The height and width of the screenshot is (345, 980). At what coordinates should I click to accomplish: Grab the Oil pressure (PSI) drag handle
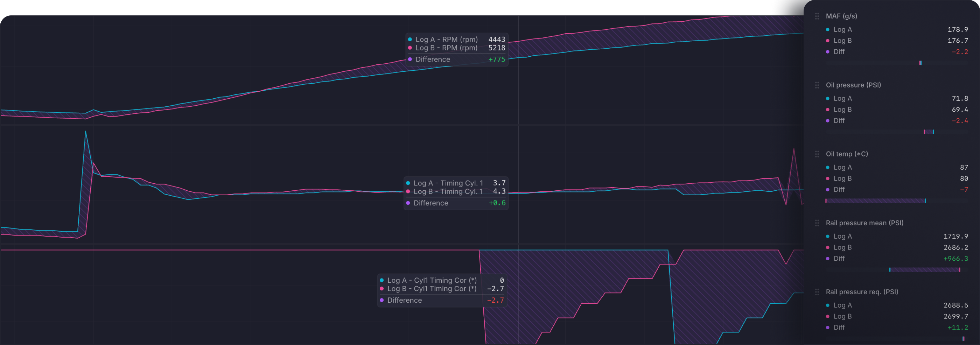[817, 85]
